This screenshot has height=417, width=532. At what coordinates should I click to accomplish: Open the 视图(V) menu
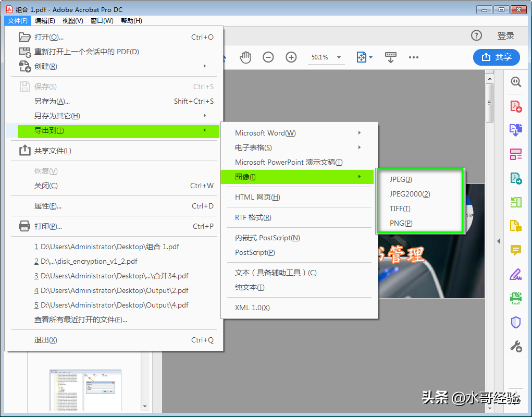(72, 21)
